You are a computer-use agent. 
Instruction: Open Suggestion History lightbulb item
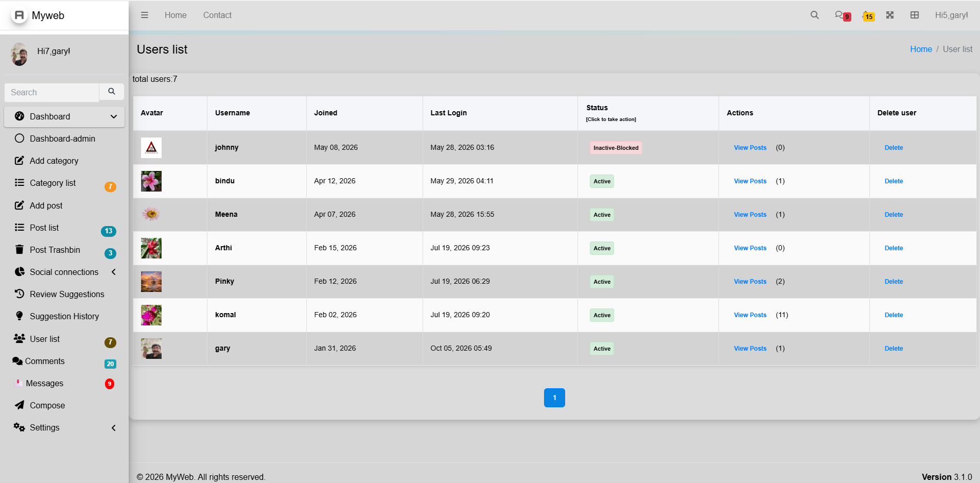click(x=64, y=316)
